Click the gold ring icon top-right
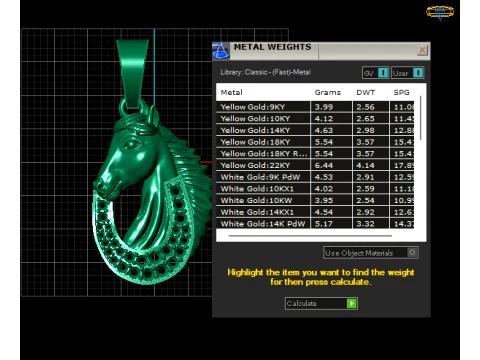This screenshot has height=360, width=480. pyautogui.click(x=440, y=12)
